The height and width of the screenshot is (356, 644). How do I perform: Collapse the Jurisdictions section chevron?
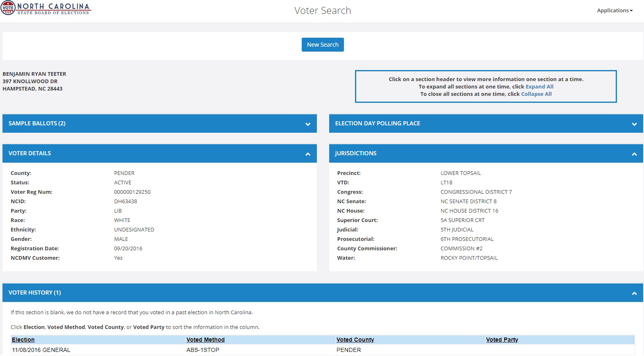pos(634,154)
